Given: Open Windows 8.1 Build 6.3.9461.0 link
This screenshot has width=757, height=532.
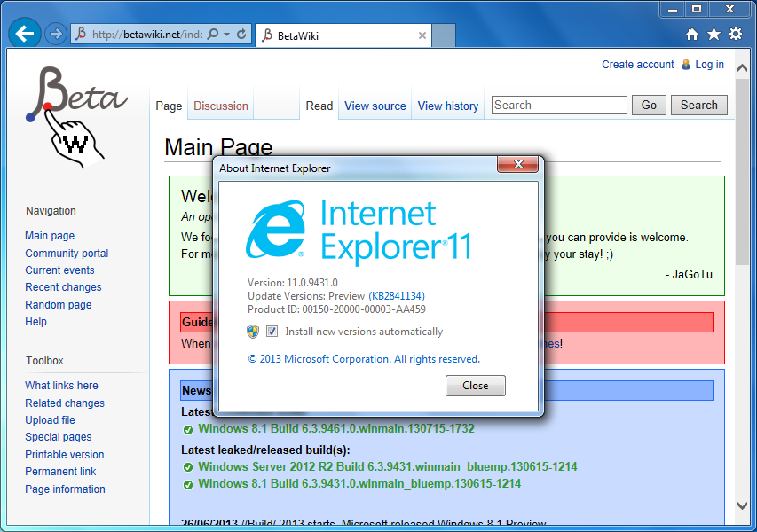Looking at the screenshot, I should click(x=336, y=428).
